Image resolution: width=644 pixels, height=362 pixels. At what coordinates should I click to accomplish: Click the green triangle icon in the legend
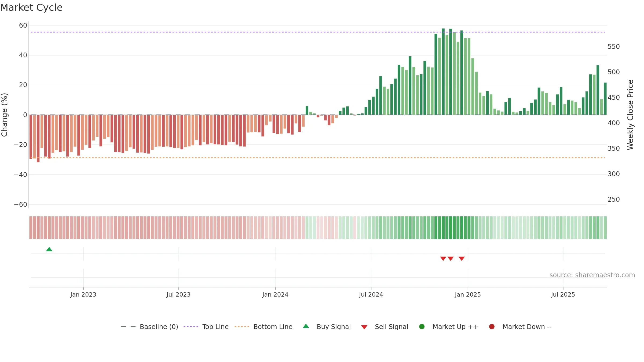[x=306, y=326]
